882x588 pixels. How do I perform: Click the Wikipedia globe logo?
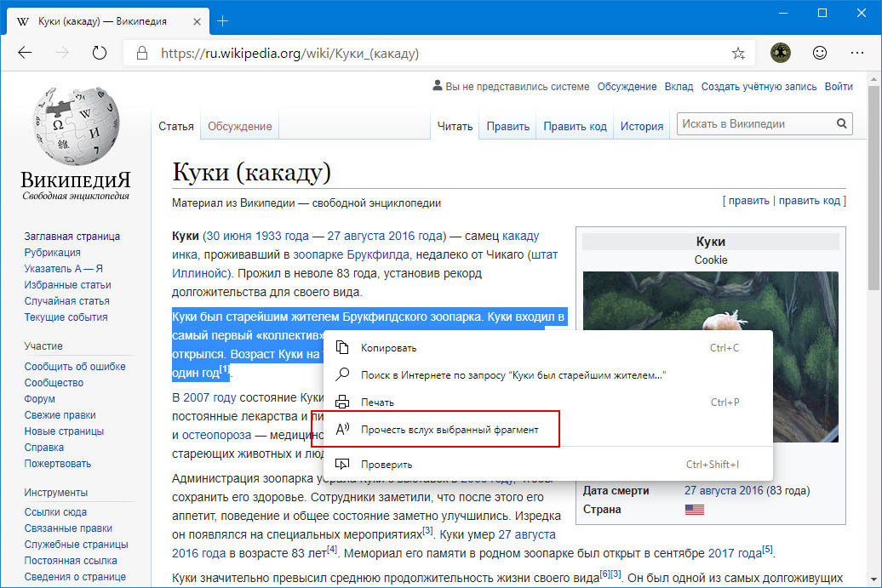point(76,125)
